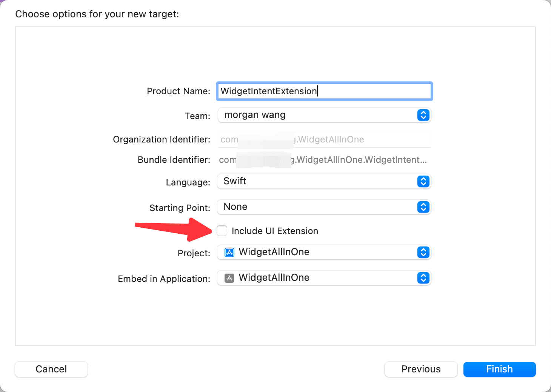551x392 pixels.
Task: Open the Embed in Application dropdown
Action: pos(324,278)
